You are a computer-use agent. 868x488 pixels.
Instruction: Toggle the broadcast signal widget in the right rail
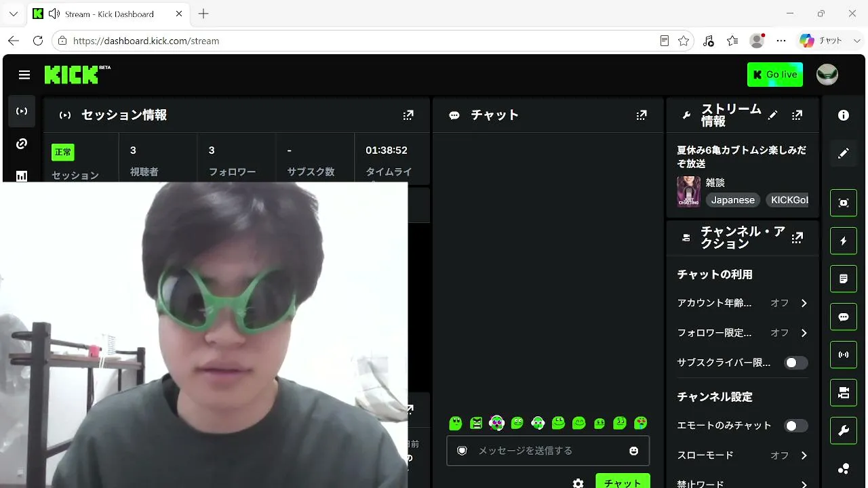click(844, 354)
